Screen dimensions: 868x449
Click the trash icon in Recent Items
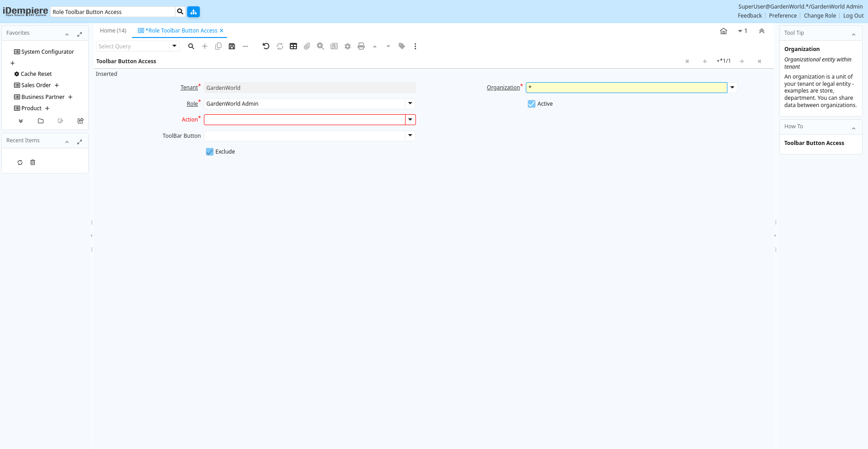coord(33,163)
